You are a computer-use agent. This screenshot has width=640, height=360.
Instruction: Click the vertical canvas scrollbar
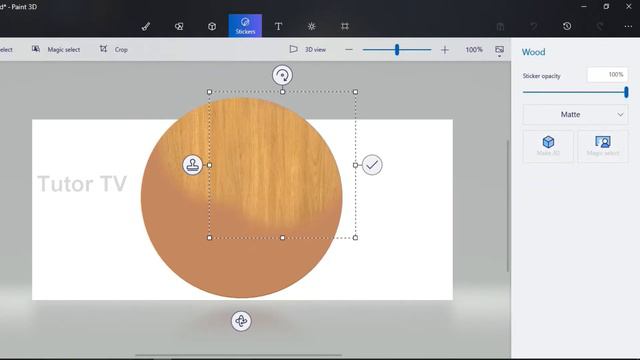(508, 206)
